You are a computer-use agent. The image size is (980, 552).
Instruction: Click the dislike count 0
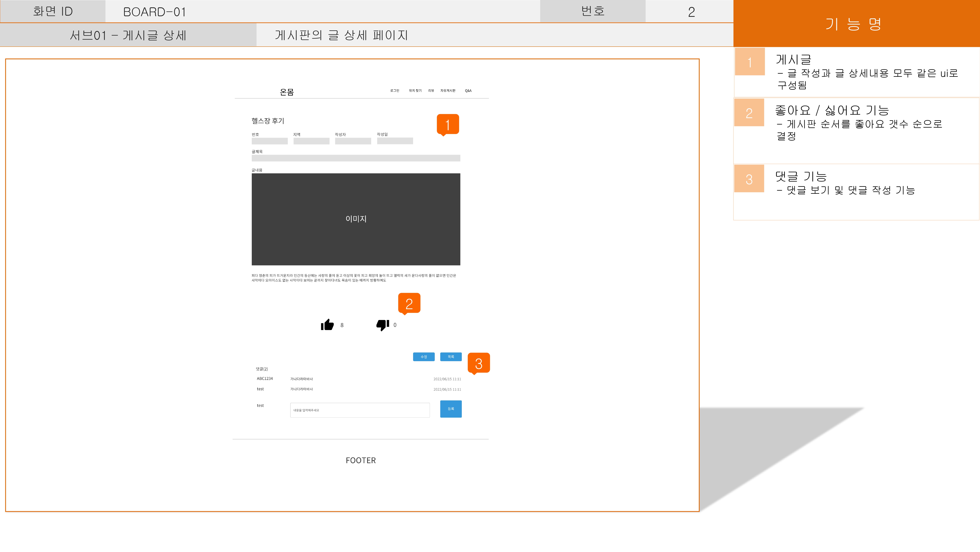395,325
